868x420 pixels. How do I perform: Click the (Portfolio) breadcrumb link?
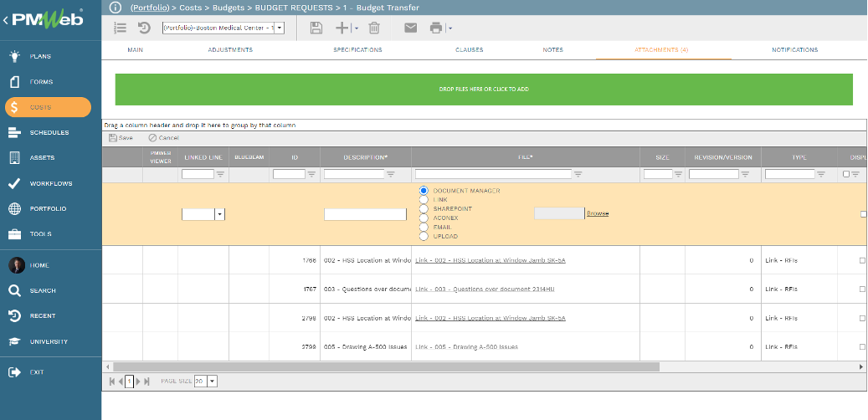pos(150,8)
